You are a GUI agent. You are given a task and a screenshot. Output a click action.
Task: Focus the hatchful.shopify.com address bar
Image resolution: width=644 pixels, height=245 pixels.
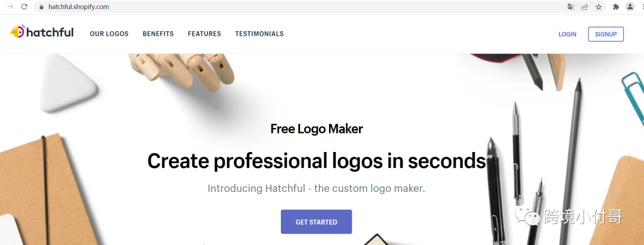(x=304, y=7)
